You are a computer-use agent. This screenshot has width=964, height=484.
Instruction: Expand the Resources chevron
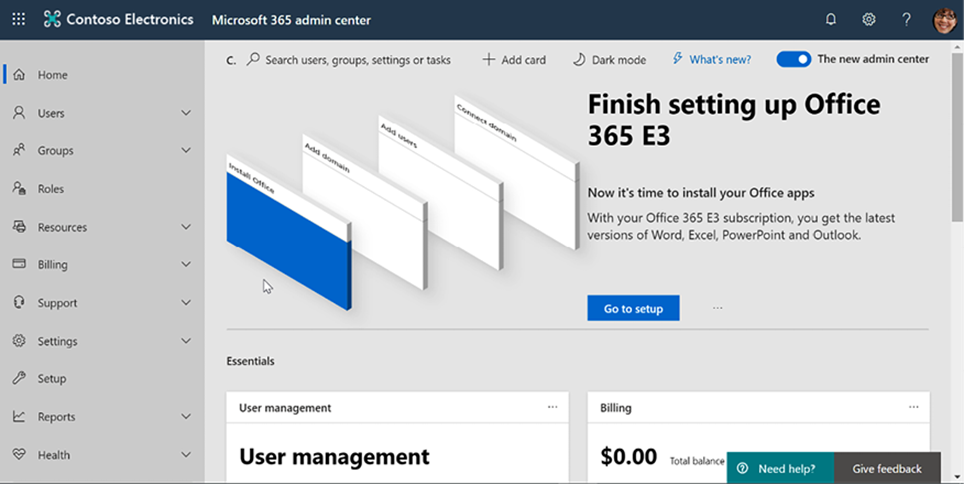186,227
